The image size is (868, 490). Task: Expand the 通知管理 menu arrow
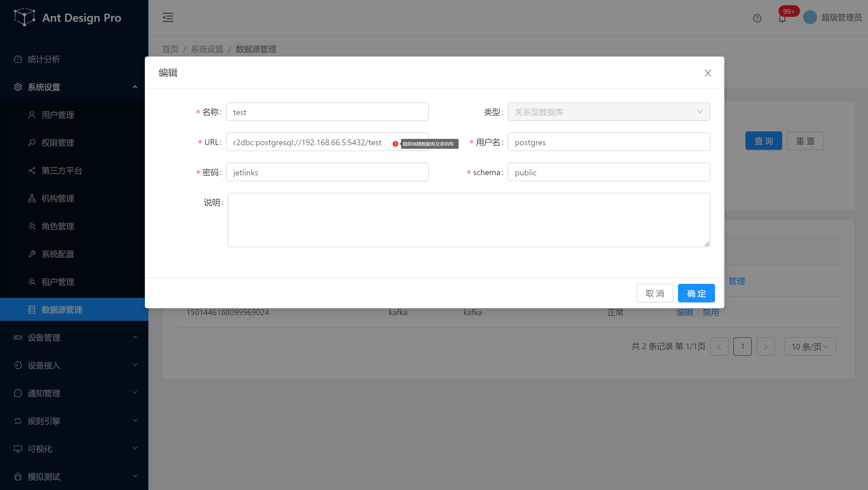pyautogui.click(x=135, y=393)
